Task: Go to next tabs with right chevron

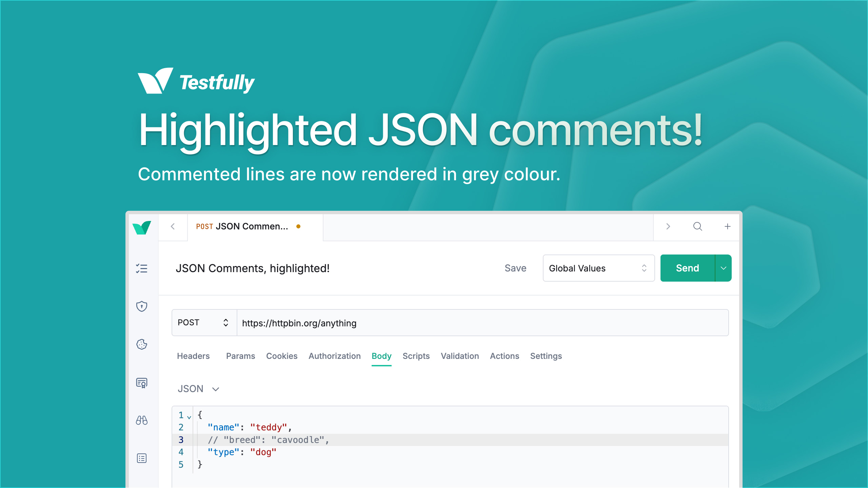Action: click(x=668, y=226)
